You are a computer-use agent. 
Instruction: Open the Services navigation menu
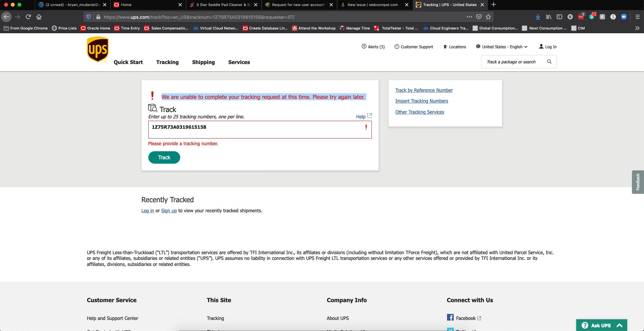point(239,62)
